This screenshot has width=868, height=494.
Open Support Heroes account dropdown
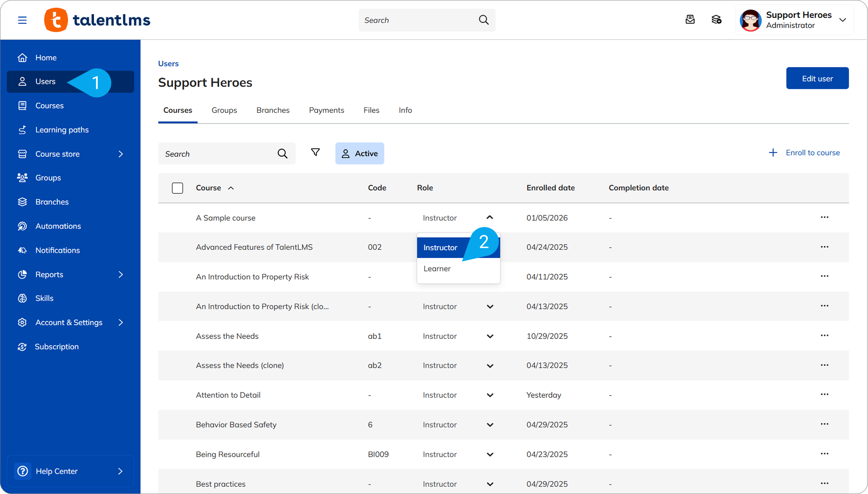click(x=842, y=20)
